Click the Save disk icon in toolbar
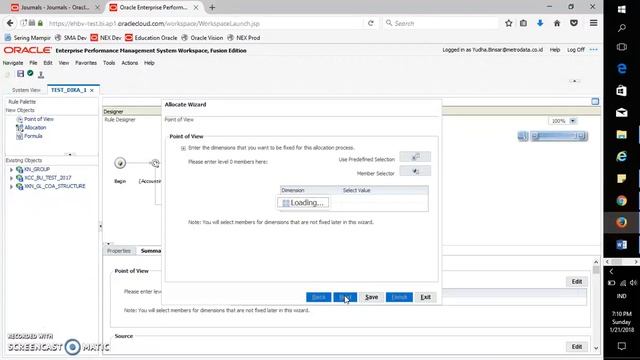This screenshot has width=640, height=360. pos(20,74)
